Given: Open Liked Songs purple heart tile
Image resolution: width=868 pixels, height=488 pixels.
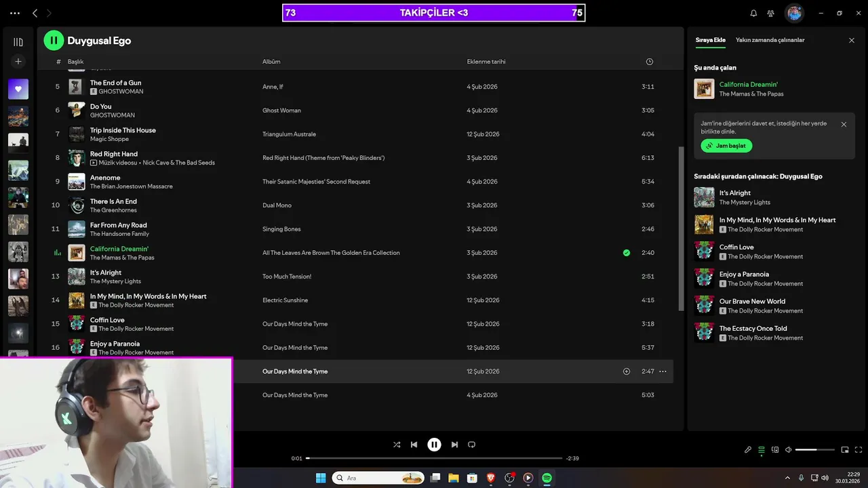Looking at the screenshot, I should 18,89.
